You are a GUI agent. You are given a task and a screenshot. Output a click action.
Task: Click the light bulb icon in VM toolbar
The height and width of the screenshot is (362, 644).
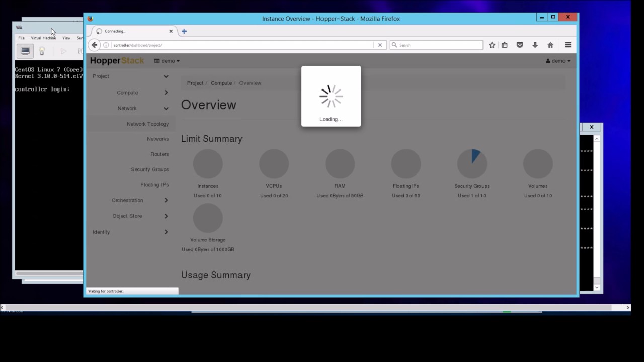pyautogui.click(x=42, y=51)
